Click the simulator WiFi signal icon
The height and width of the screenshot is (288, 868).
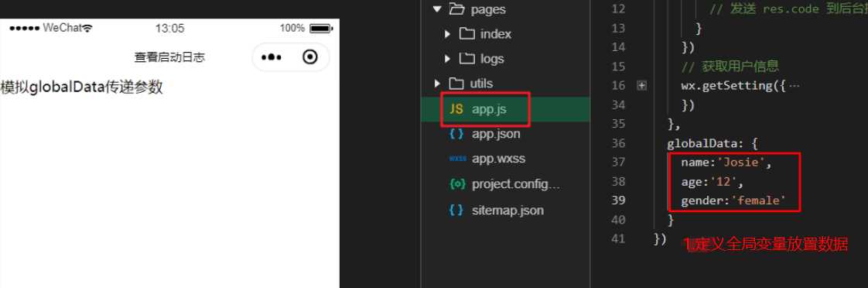click(87, 28)
